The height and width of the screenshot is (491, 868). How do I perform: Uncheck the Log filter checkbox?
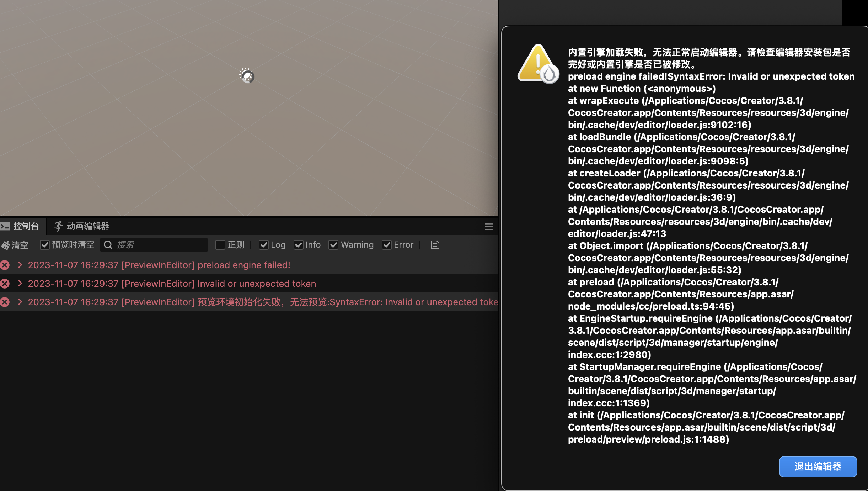[263, 245]
